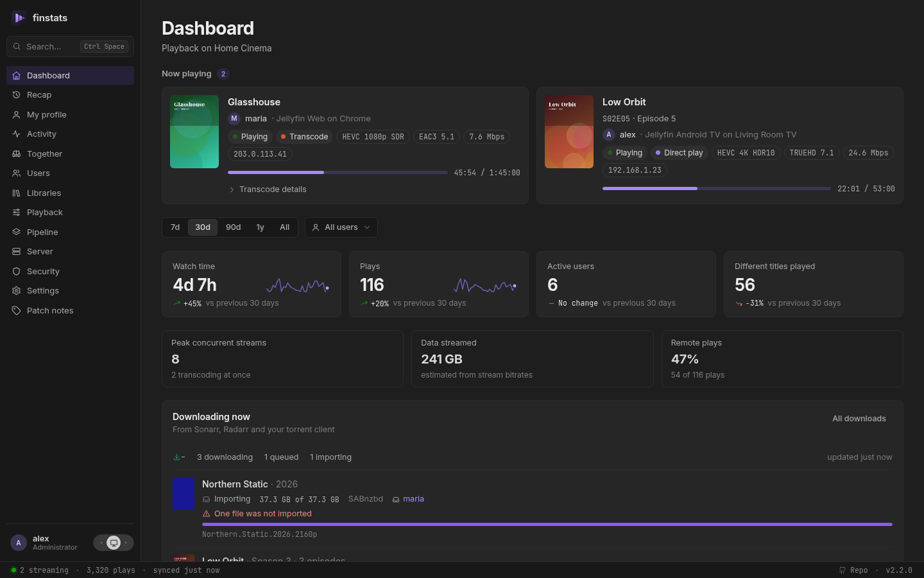Expand Transcode details for Glasshouse

268,189
